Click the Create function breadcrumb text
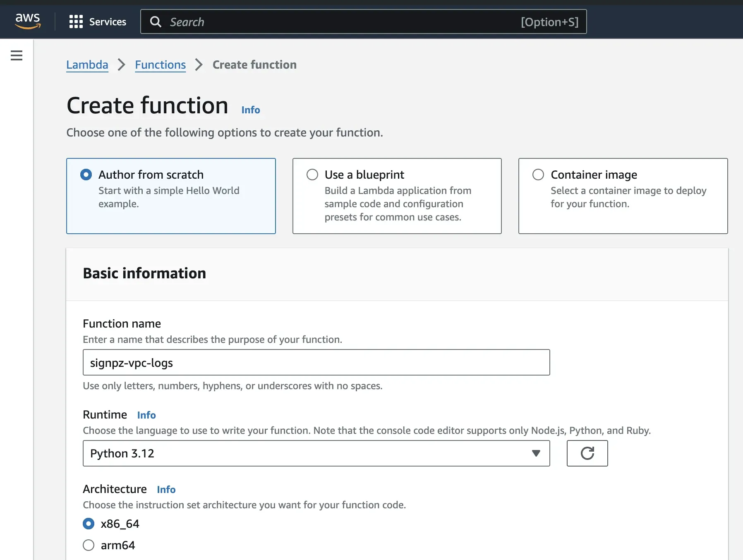The width and height of the screenshot is (743, 560). 254,65
